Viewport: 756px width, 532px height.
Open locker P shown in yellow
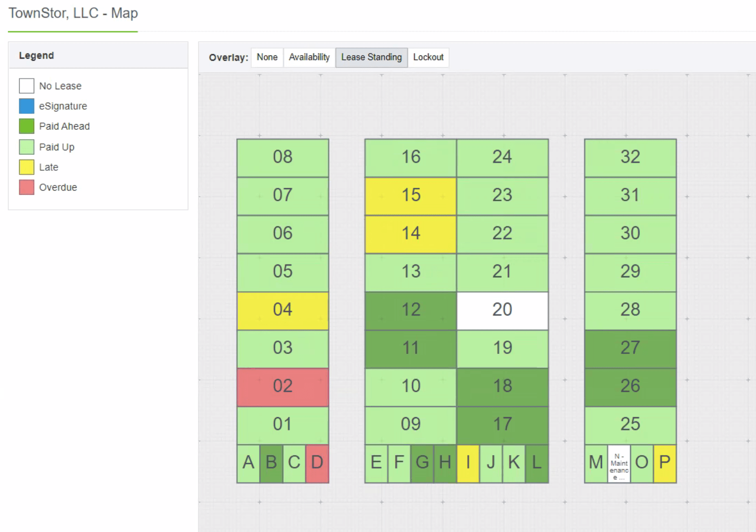tap(664, 462)
